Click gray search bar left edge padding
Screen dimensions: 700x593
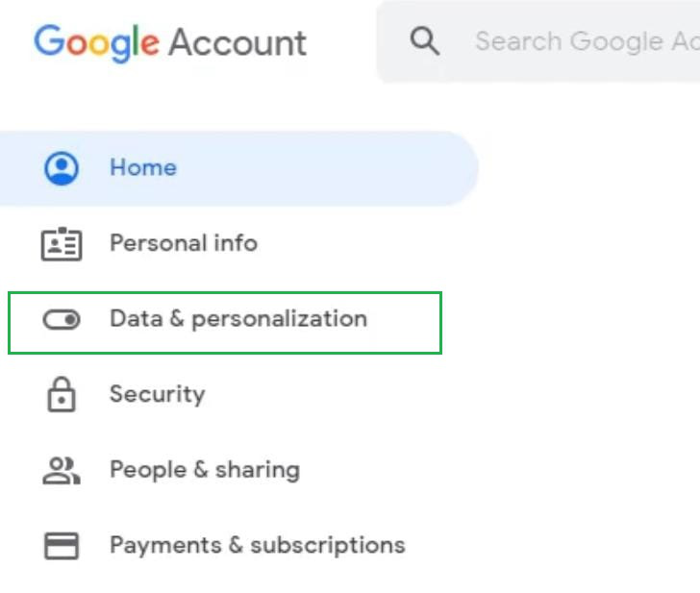pyautogui.click(x=389, y=41)
